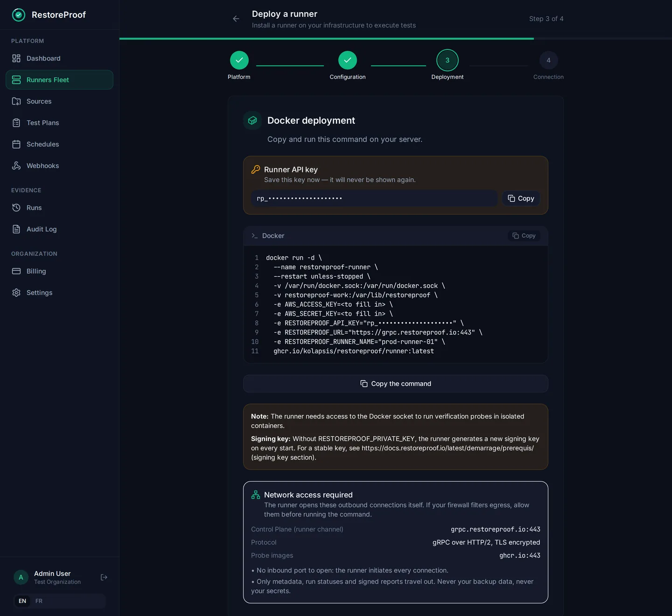Viewport: 672px width, 616px height.
Task: Click the grpc.restoreproof.io:443 control plane value
Action: click(x=496, y=529)
